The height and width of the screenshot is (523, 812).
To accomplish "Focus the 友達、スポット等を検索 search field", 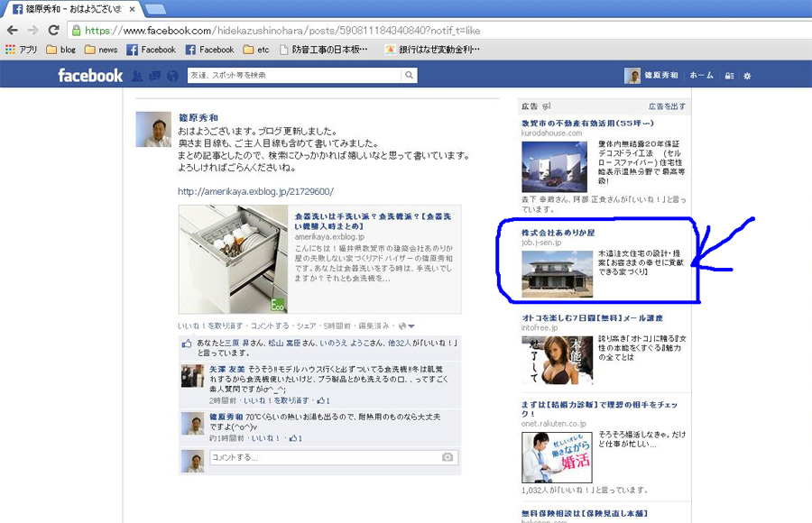I will click(295, 75).
